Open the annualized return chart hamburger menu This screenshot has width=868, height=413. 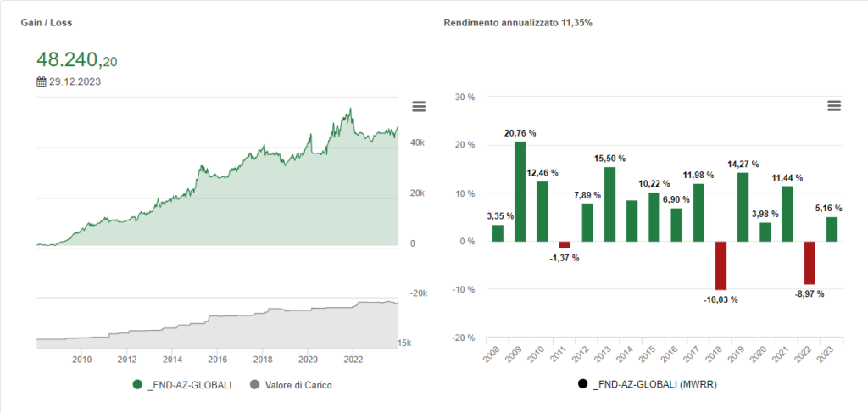[834, 105]
